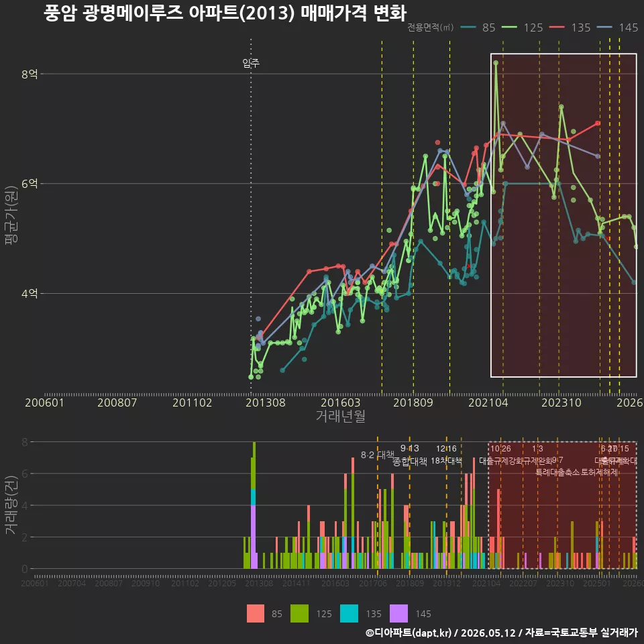Click the red 135 line legend entry
Screen dimensions: 644x644
click(570, 28)
